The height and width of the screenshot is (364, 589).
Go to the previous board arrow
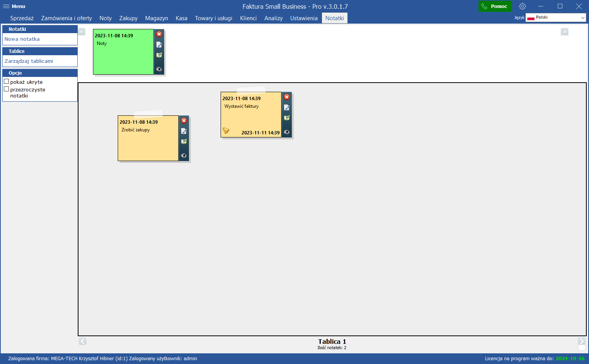83,341
